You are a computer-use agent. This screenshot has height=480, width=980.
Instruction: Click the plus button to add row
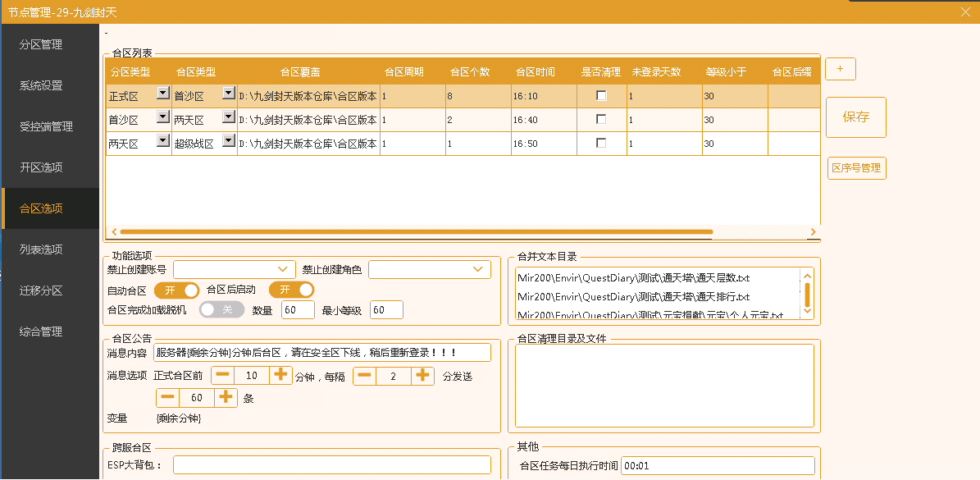[840, 69]
